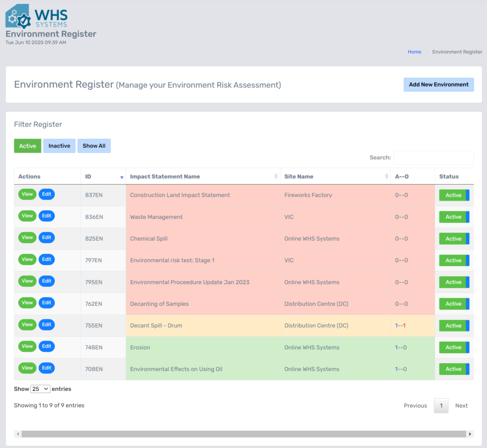Go to Home breadcrumb link

(414, 52)
